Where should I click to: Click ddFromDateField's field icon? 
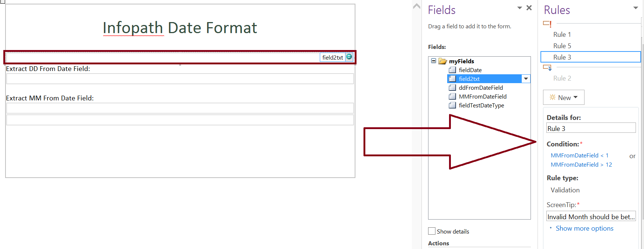tap(452, 88)
